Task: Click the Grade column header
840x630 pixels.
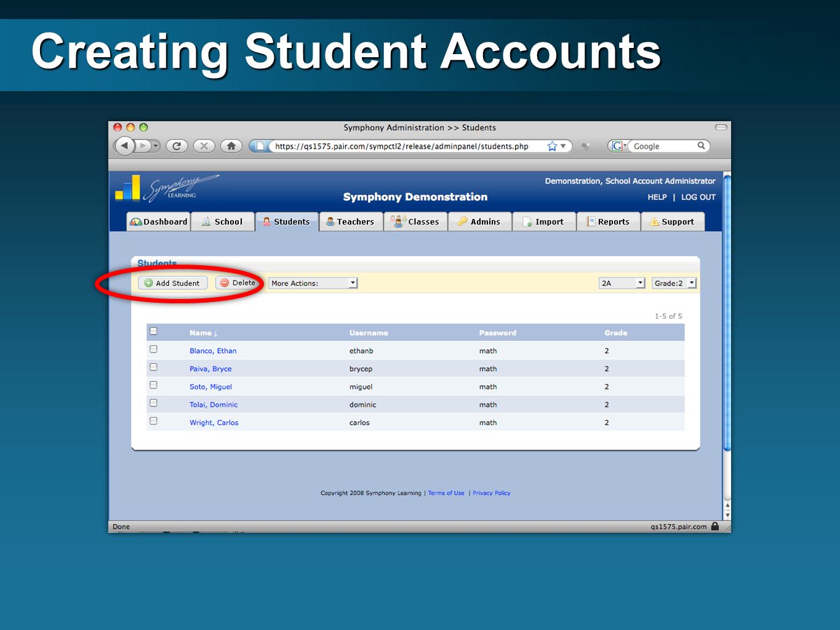Action: 616,333
